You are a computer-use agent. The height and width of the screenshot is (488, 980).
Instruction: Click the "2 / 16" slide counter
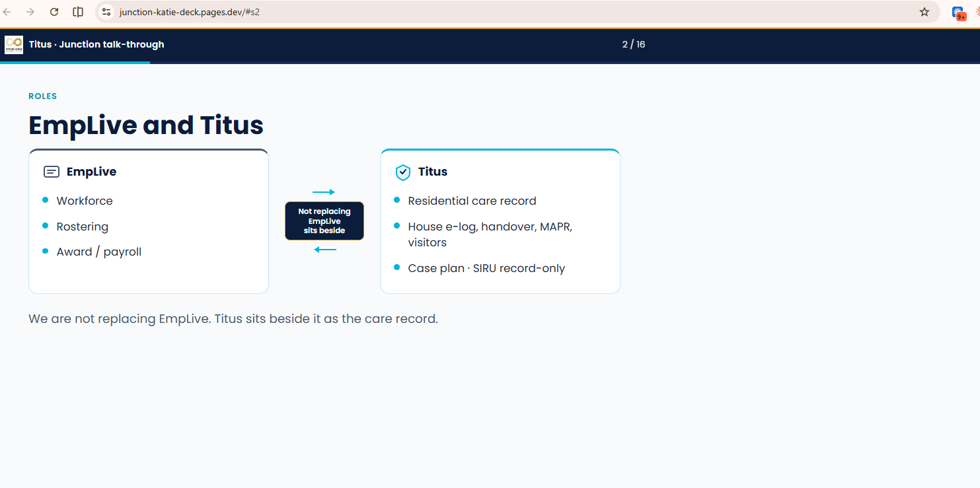(634, 44)
